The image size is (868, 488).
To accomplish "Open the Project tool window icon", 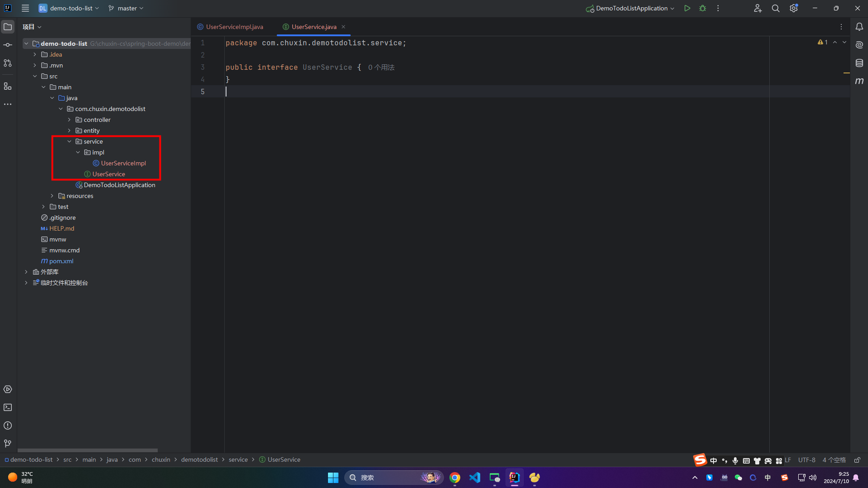I will 8,27.
